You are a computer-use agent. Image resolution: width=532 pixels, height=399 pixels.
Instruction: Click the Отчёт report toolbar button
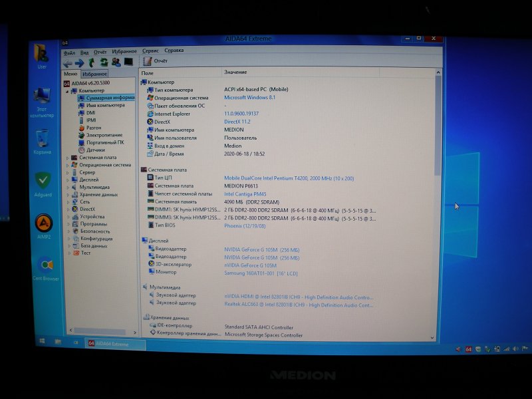(x=156, y=61)
